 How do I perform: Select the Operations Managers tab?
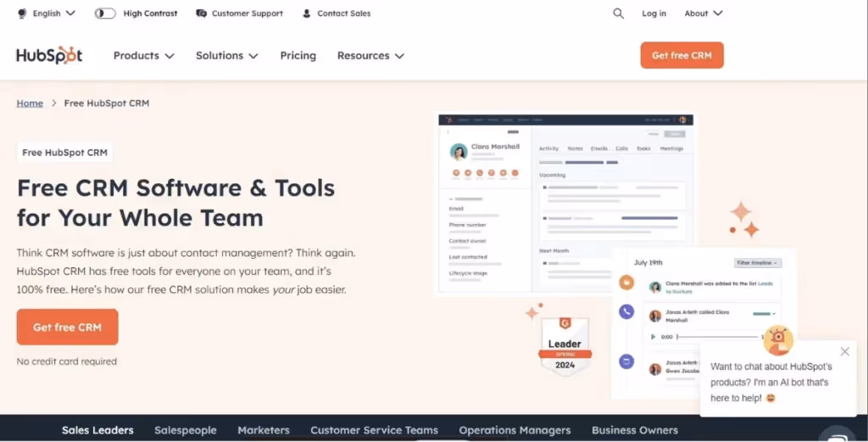515,430
